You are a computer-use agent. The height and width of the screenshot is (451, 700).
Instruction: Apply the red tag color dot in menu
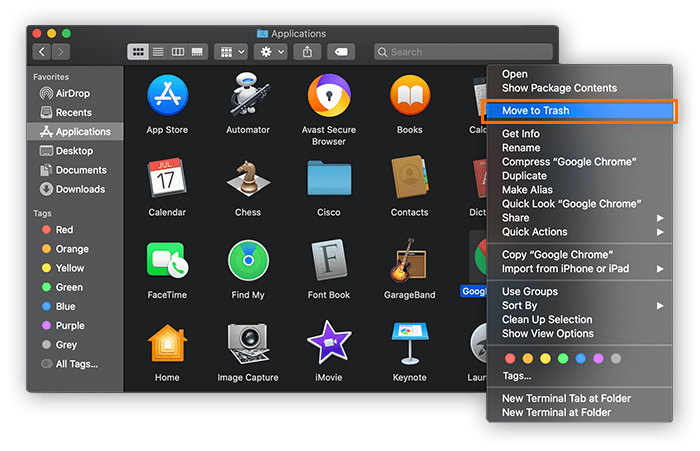click(510, 359)
